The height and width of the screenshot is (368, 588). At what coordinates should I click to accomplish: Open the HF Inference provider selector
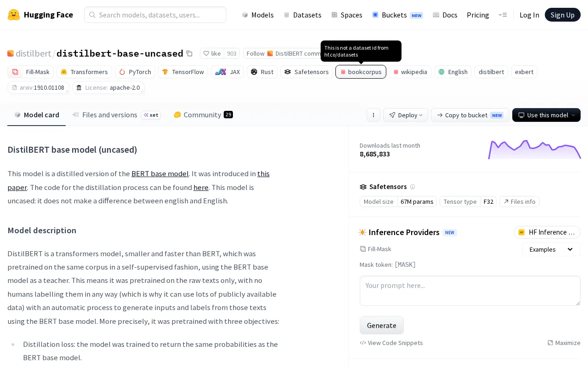coord(547,232)
